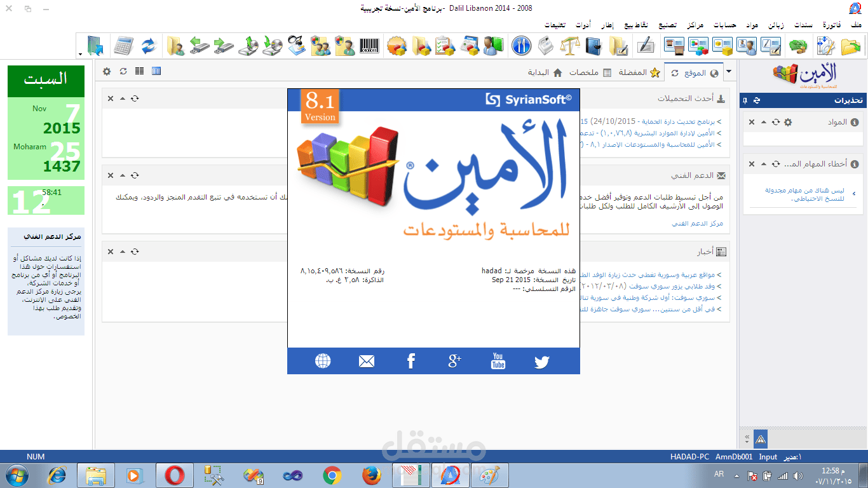Click the pen on paper toolbar icon
Viewport: 868px width, 488px height.
646,46
